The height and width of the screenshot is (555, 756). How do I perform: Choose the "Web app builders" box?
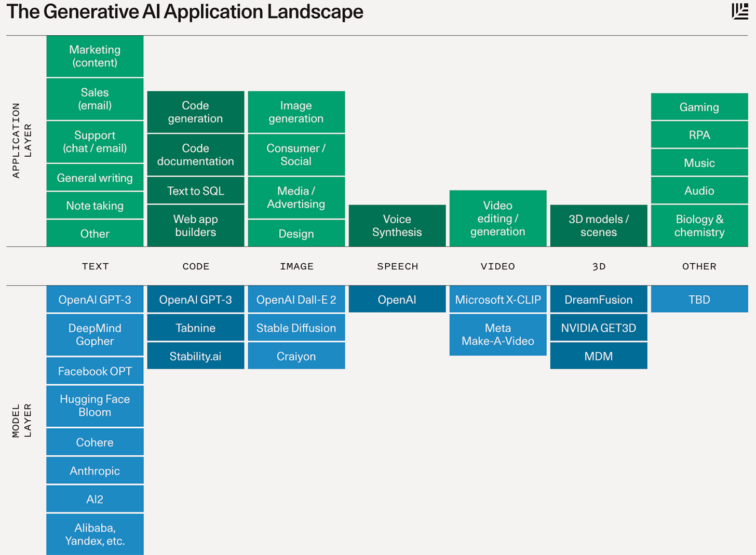pyautogui.click(x=196, y=225)
